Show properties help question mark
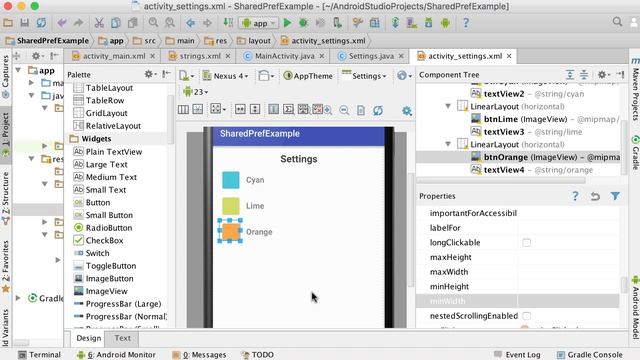 pos(575,196)
